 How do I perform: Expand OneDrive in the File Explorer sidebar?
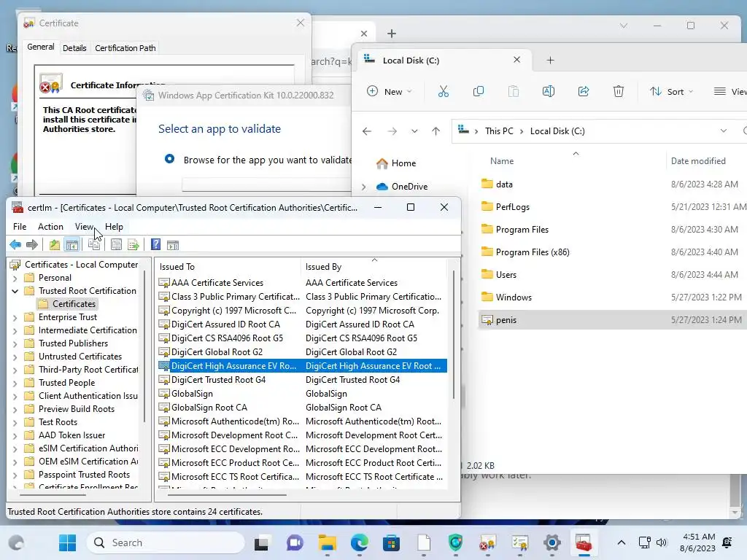(363, 187)
